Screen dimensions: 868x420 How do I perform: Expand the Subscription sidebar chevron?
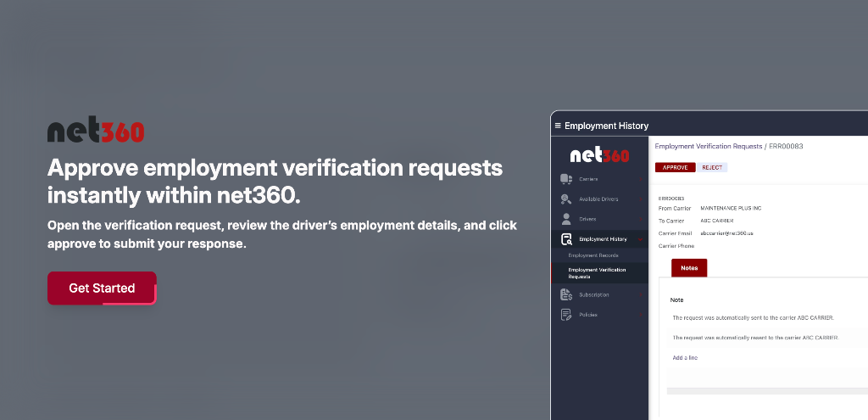click(x=641, y=294)
